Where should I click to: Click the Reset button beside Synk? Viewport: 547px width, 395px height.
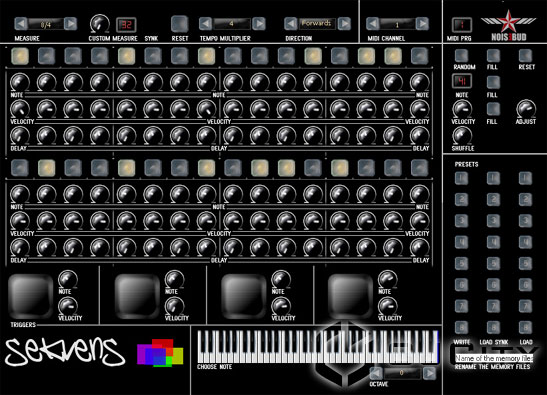(x=180, y=24)
